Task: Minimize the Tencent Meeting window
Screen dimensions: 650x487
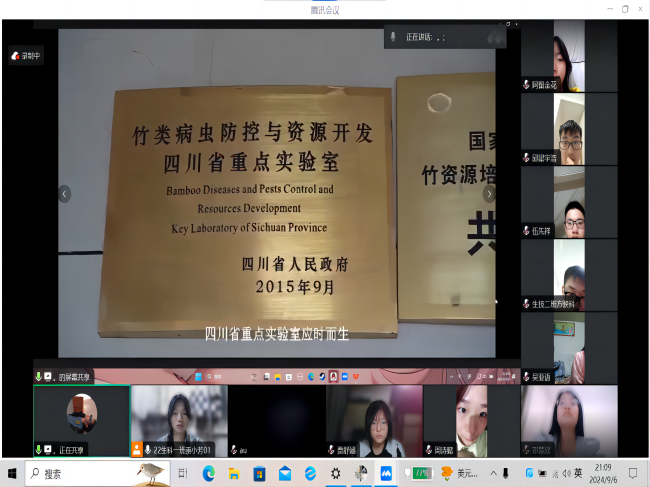Action: [x=610, y=9]
